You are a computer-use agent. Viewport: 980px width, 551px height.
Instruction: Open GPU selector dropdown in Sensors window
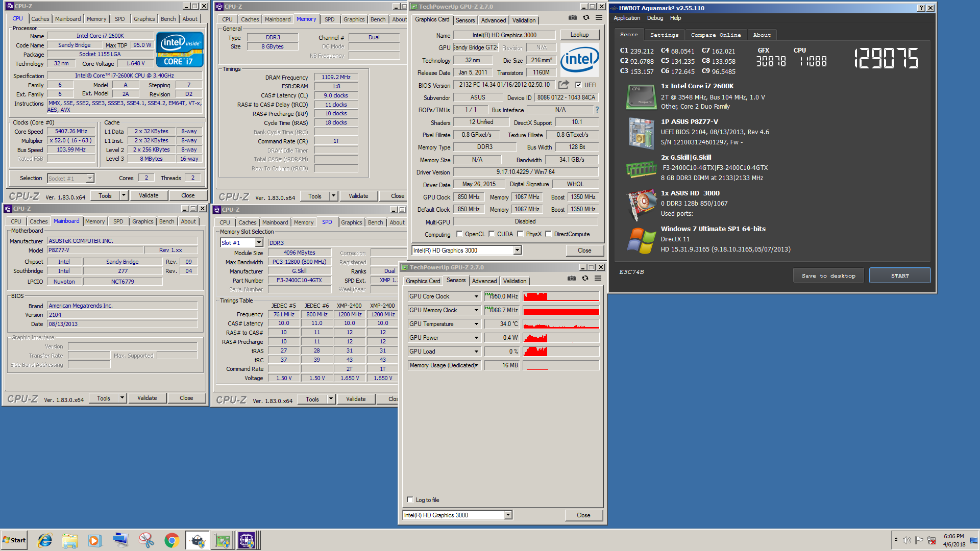(x=508, y=515)
